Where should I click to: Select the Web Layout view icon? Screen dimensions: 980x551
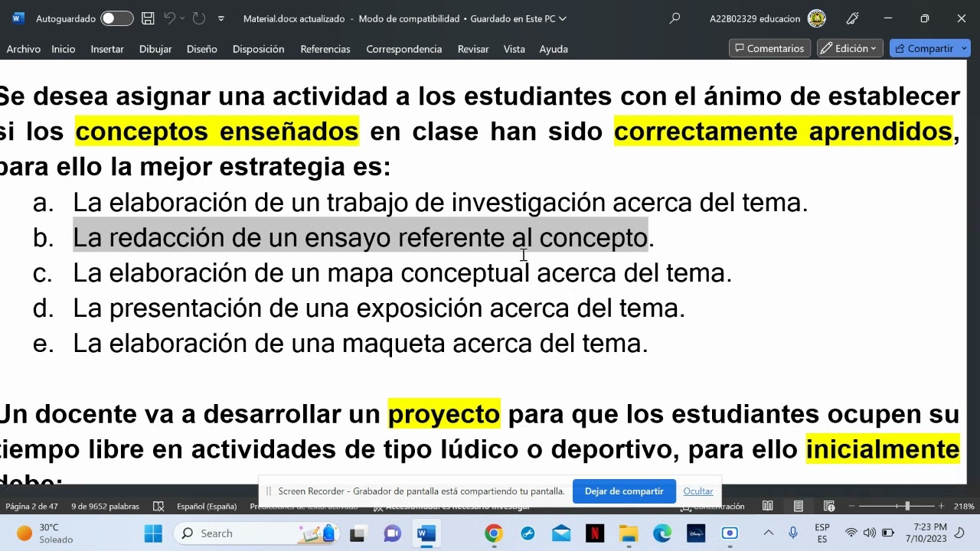[829, 507]
